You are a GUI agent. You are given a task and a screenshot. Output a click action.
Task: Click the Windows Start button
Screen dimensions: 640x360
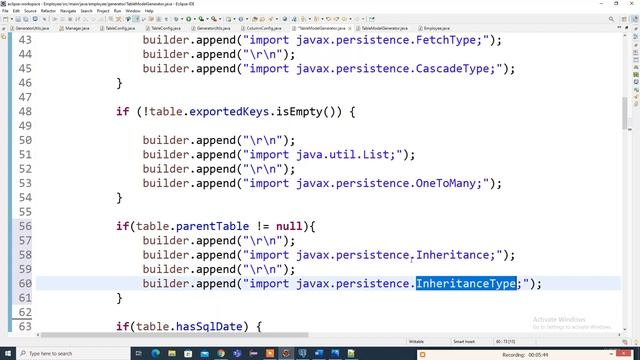point(8,353)
